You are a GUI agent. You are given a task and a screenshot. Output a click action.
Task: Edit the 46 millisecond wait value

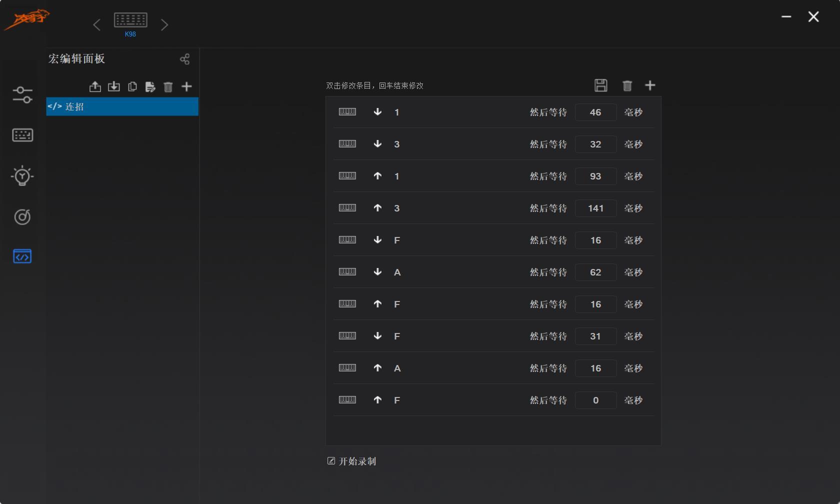pos(595,112)
